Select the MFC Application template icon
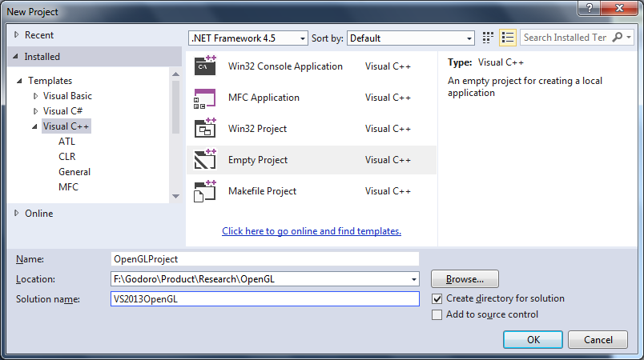The image size is (644, 360). (205, 98)
